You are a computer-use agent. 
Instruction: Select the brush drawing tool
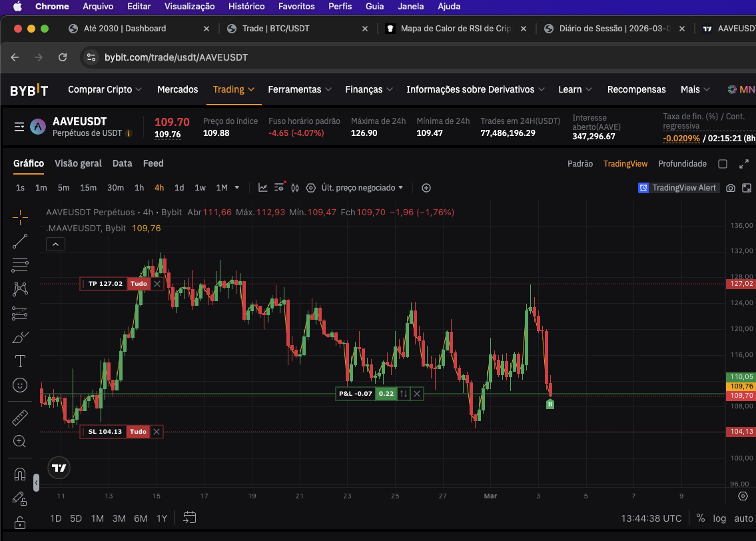click(x=20, y=337)
